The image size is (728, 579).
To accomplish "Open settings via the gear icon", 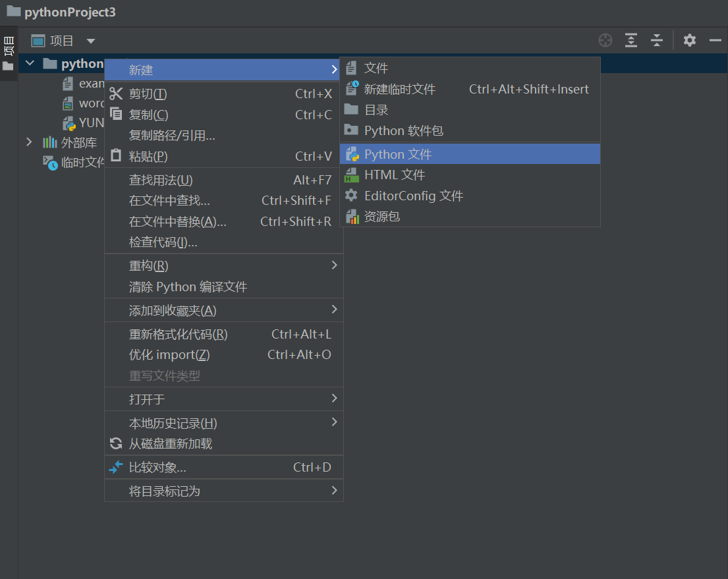I will click(689, 40).
